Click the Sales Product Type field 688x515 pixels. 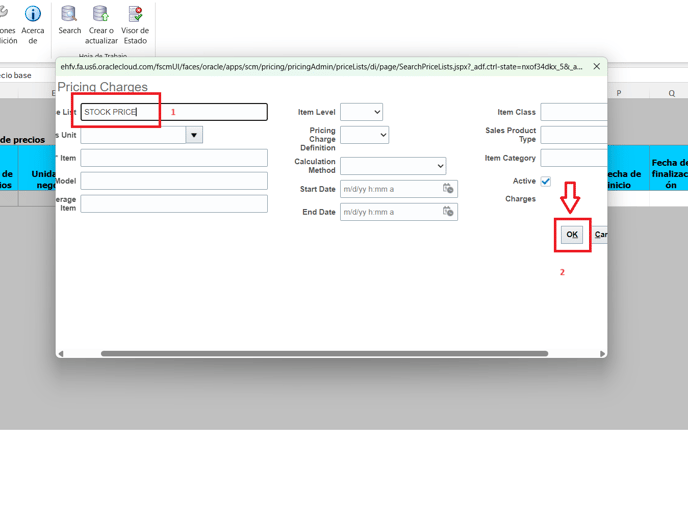[x=574, y=135]
